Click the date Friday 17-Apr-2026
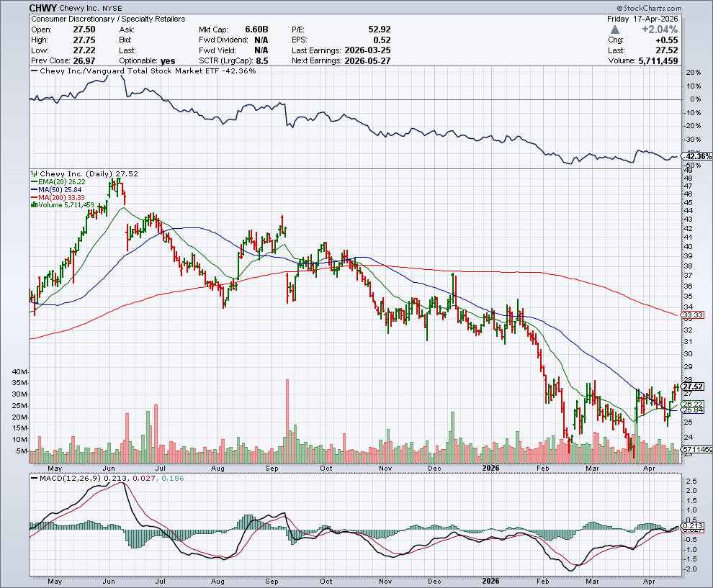The height and width of the screenshot is (588, 713). coord(642,19)
